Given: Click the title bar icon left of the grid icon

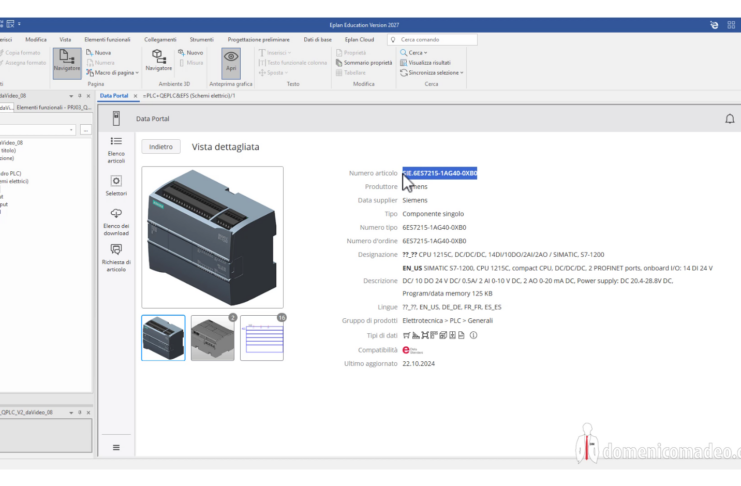Looking at the screenshot, I should 714,25.
